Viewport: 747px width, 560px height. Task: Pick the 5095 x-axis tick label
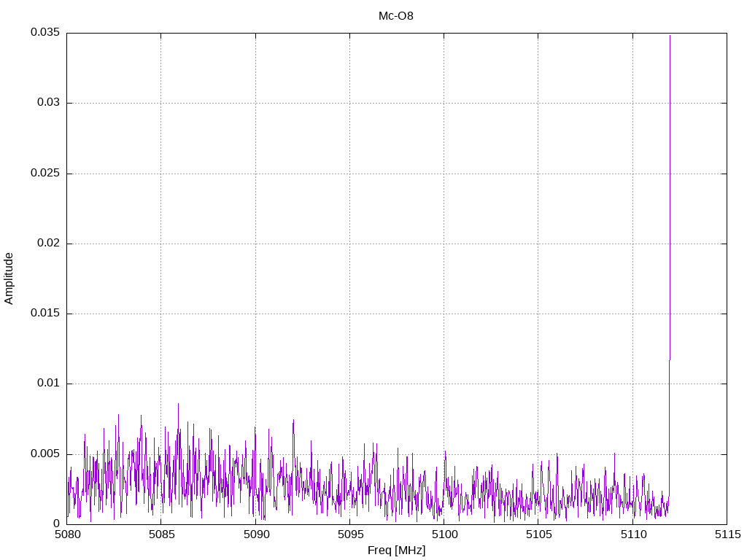pyautogui.click(x=349, y=534)
